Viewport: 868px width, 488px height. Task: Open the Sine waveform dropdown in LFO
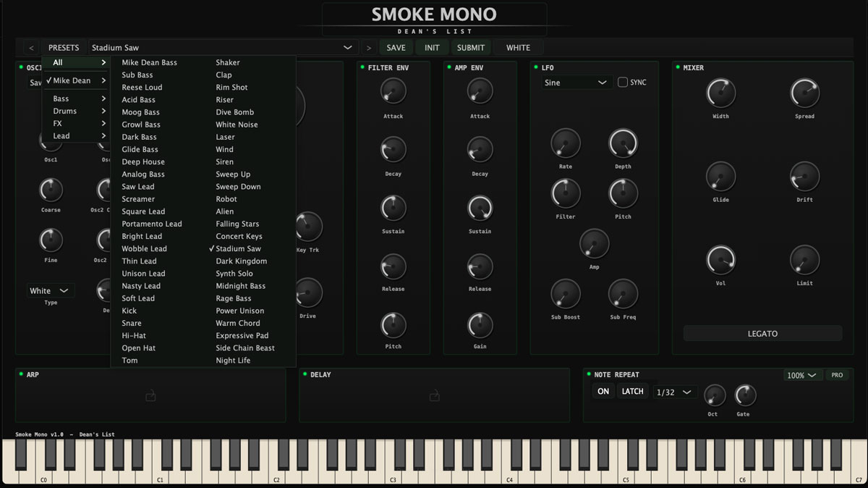pyautogui.click(x=575, y=83)
